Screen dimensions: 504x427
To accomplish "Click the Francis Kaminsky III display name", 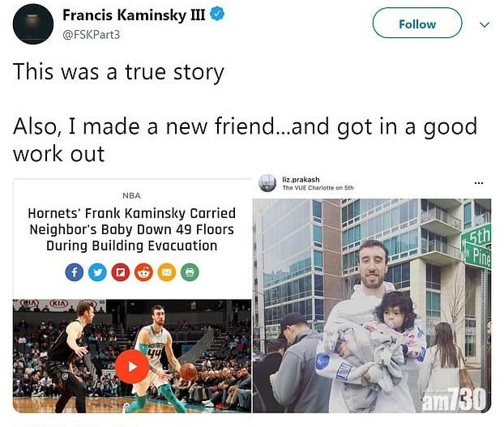I will [133, 16].
